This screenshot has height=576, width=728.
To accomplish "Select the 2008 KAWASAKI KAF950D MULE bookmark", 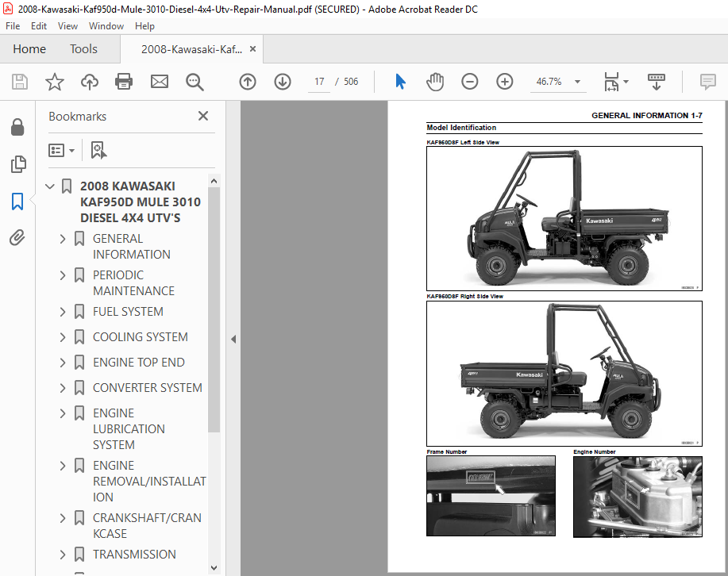I will pyautogui.click(x=141, y=202).
